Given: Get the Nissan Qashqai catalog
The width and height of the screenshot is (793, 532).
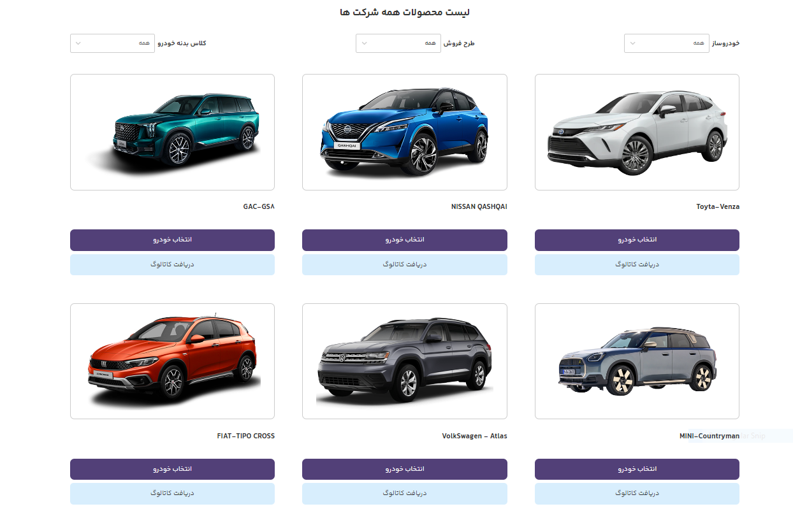Looking at the screenshot, I should pos(405,264).
